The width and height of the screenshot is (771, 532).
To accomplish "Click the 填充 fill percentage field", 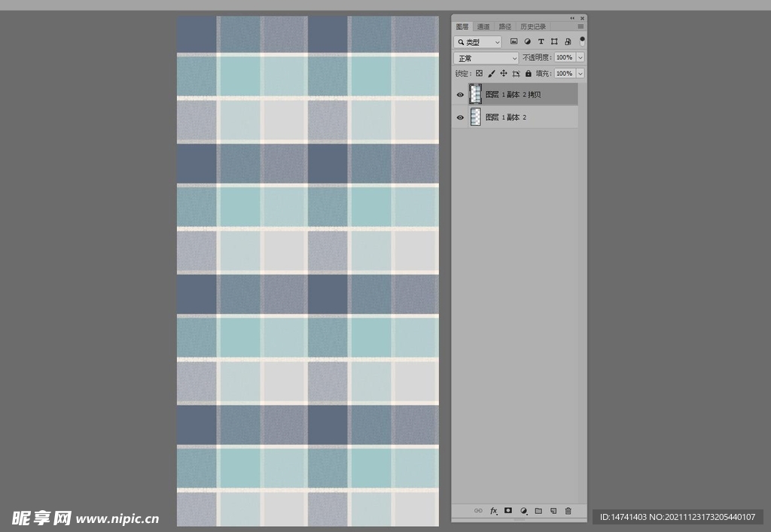I will click(564, 74).
